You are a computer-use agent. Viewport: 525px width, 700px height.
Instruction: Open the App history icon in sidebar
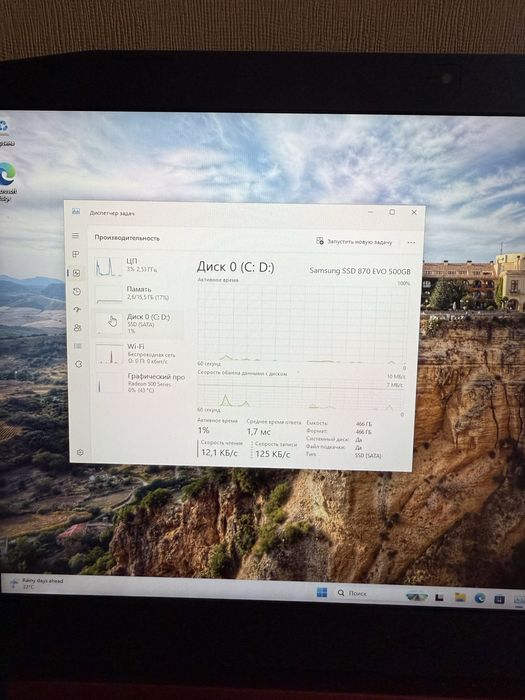[x=77, y=292]
